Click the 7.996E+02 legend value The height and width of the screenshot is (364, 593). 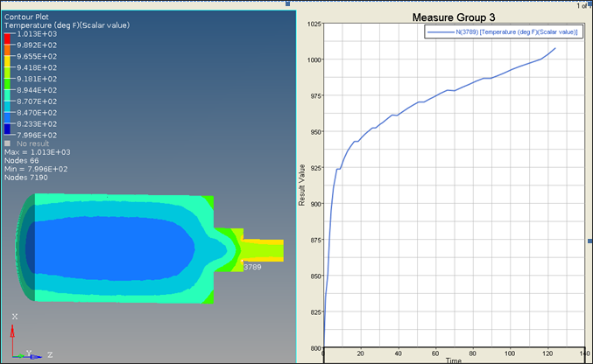(x=39, y=136)
